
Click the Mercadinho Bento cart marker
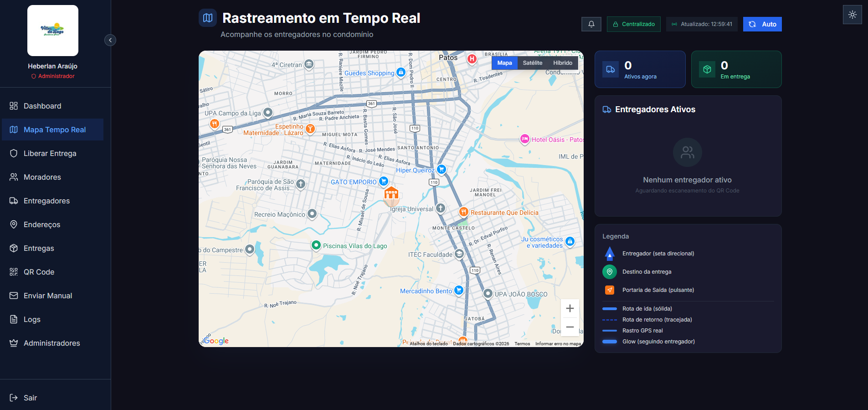pos(459,290)
